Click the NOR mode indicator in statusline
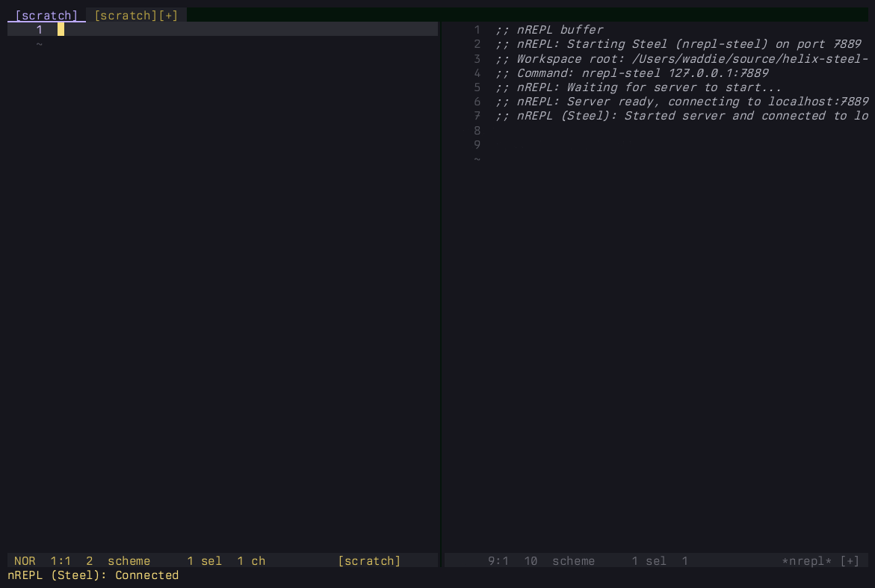Viewport: 875px width, 588px height. (25, 560)
